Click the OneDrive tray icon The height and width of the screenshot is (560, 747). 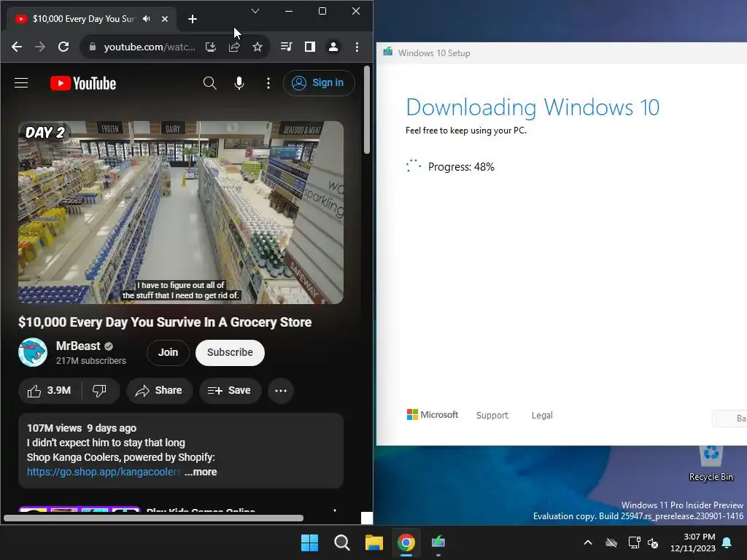[x=611, y=542]
